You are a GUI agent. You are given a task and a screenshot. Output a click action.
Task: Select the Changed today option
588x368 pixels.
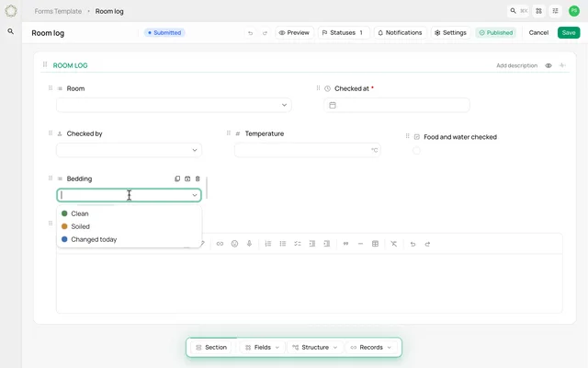pos(129,239)
